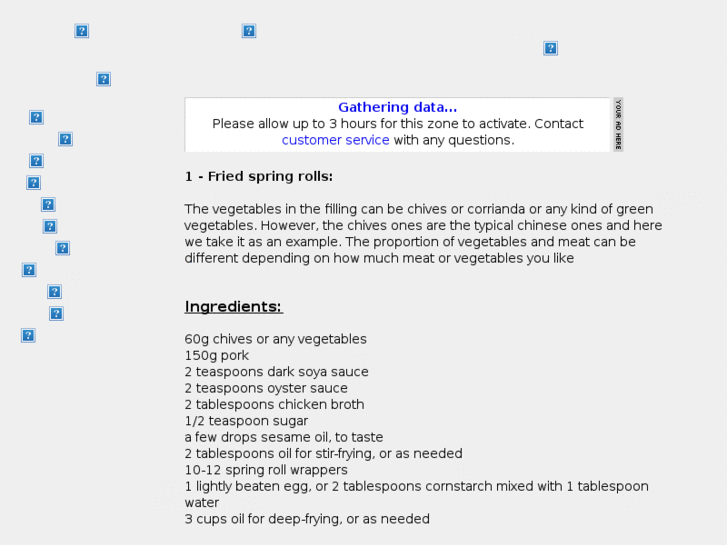Click the top-left header broken image icon
Screen dimensions: 727x545
(82, 31)
